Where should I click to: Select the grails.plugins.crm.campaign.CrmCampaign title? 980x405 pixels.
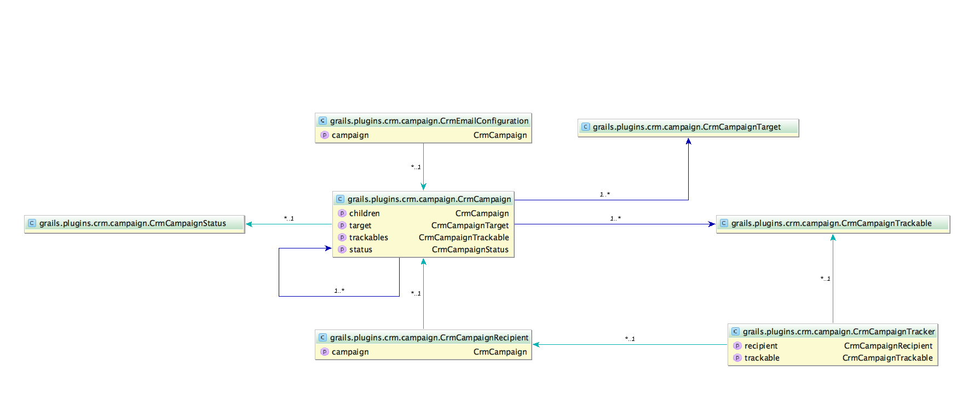point(429,199)
